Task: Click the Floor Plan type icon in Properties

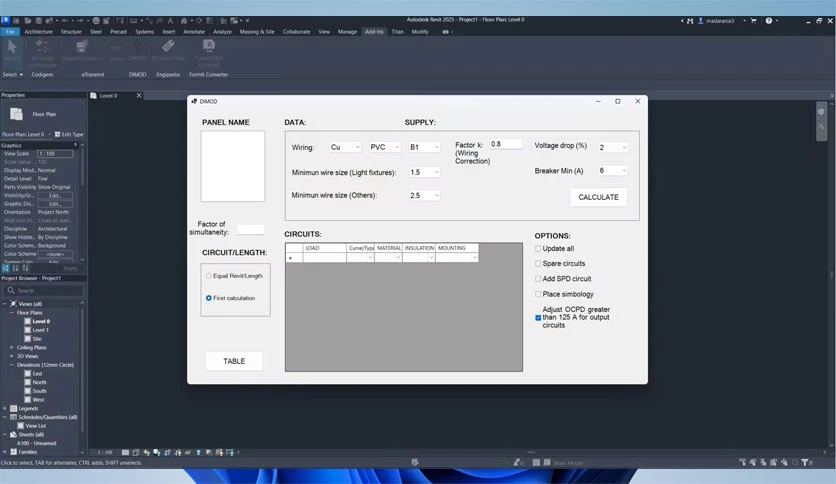Action: click(x=17, y=114)
